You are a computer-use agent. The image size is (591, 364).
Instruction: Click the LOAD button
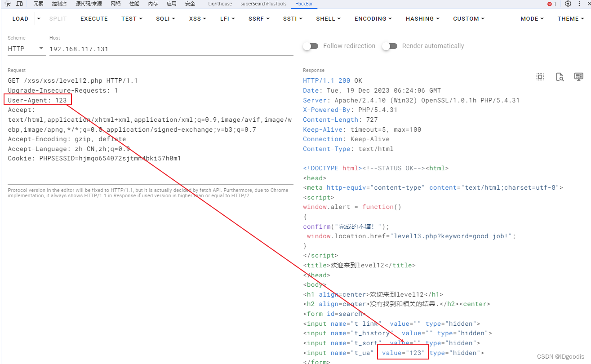[x=20, y=19]
